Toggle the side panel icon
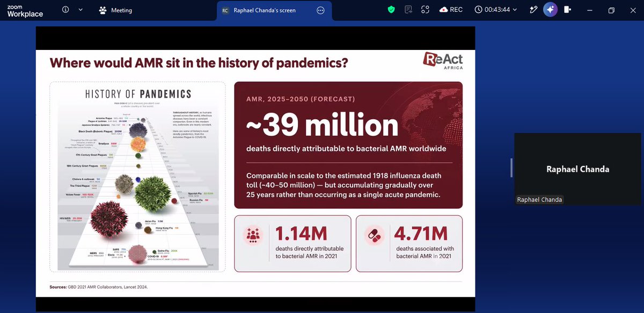This screenshot has width=644, height=313. (x=568, y=10)
